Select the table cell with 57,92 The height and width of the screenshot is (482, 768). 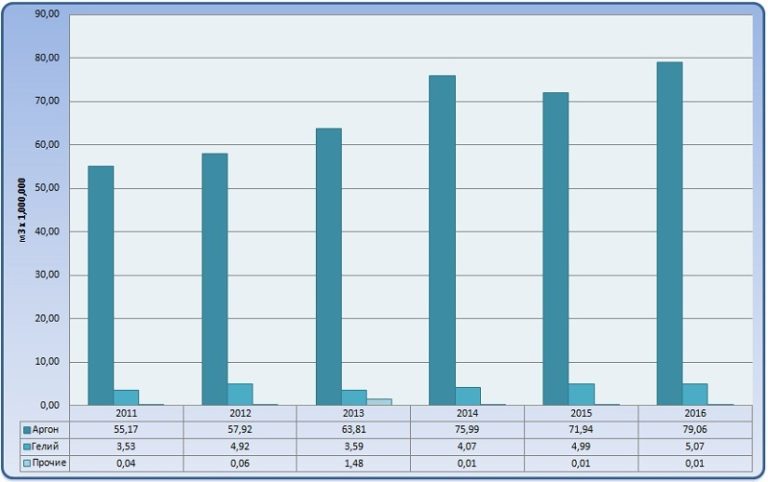240,430
